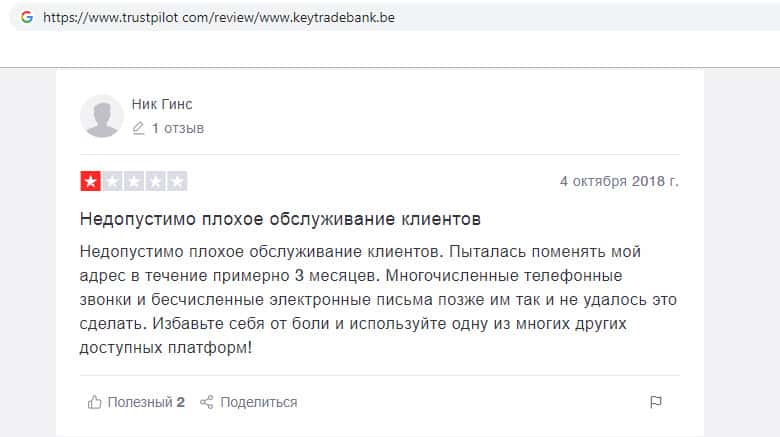Mark review as Полезный
Viewport: 780px width, 437px height.
click(140, 402)
